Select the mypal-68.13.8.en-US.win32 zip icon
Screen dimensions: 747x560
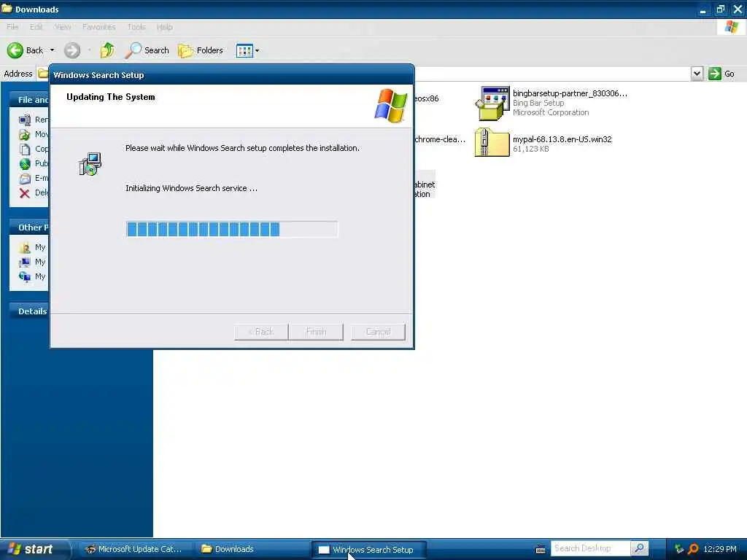pos(492,142)
